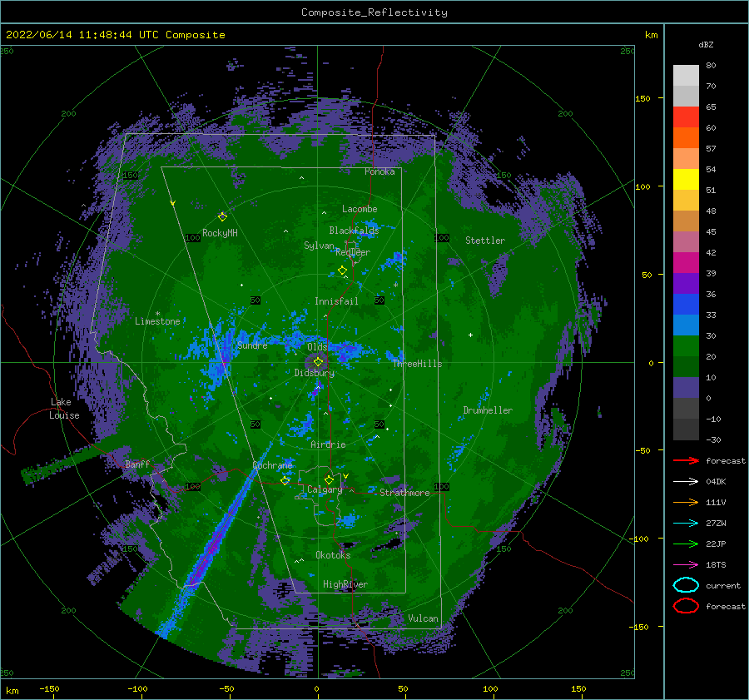Click the Banff label
The image size is (749, 700).
coord(137,464)
